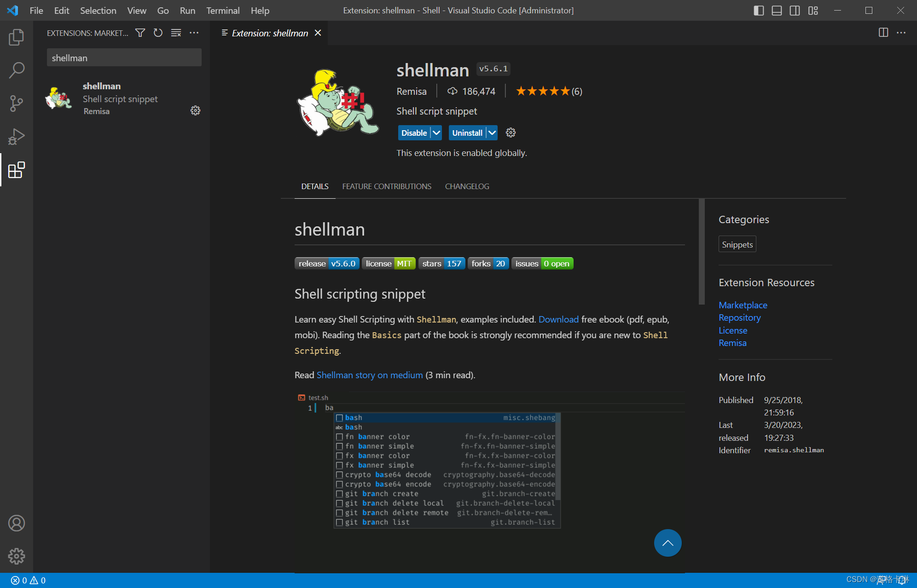Image resolution: width=917 pixels, height=588 pixels.
Task: Switch to the DETAILS tab
Action: 315,186
